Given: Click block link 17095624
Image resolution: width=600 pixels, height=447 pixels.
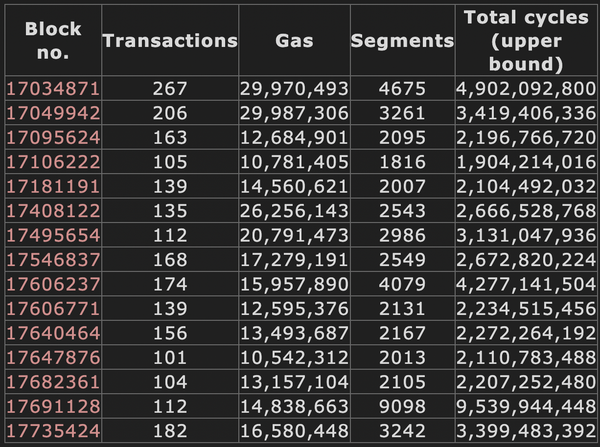Looking at the screenshot, I should [53, 138].
